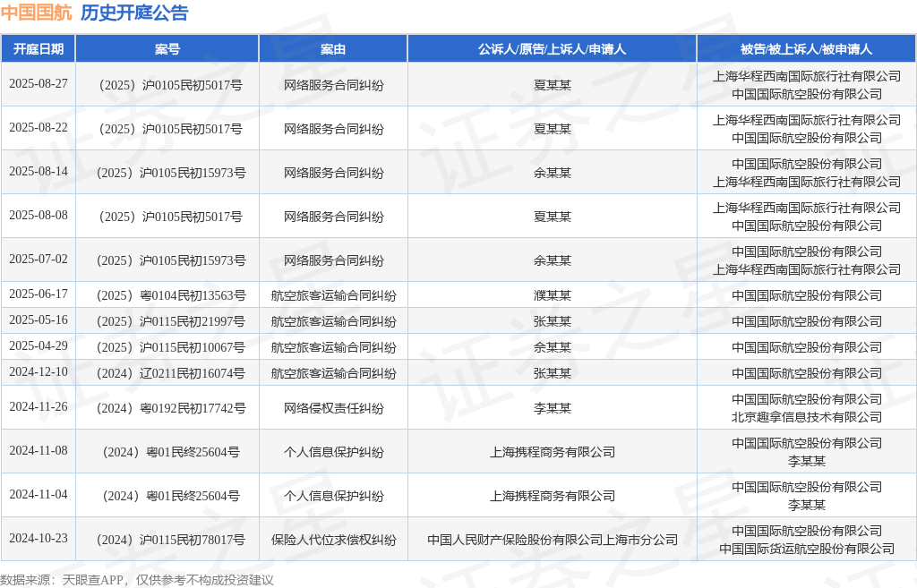Click the date cell 2024-12-10

point(39,371)
